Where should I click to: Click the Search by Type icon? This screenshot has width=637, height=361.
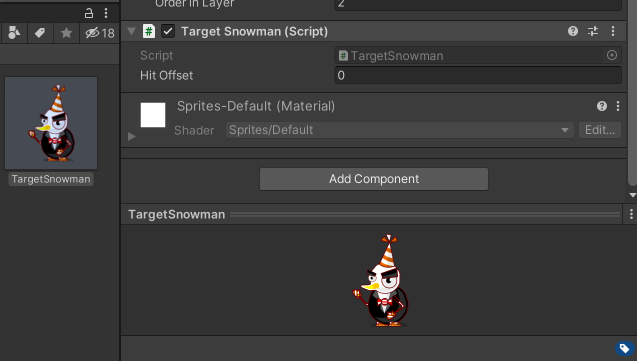(x=14, y=33)
